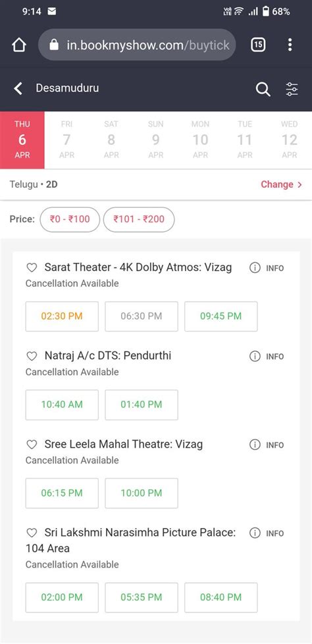The image size is (312, 644).
Task: Select the FRI 7 APR date tab
Action: pyautogui.click(x=66, y=140)
